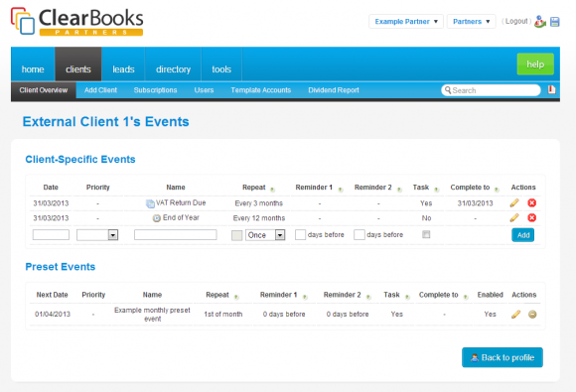Click the Search input field
576x392 pixels.
[x=491, y=90]
